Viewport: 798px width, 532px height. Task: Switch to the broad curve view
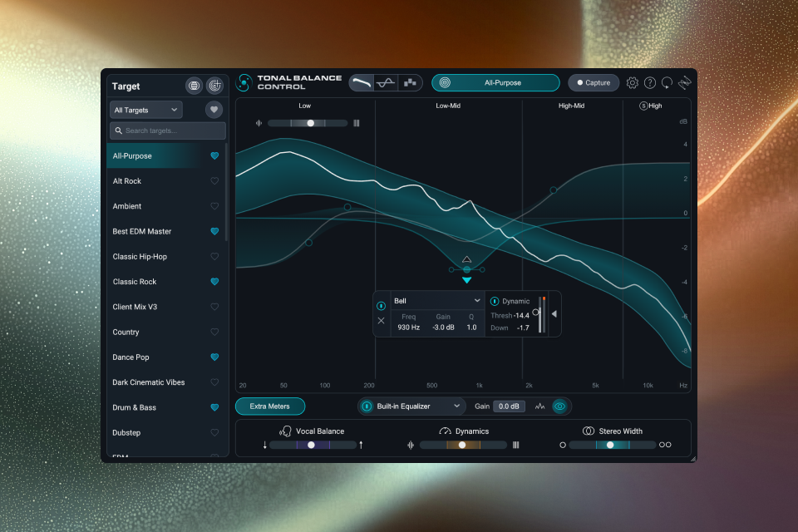362,82
